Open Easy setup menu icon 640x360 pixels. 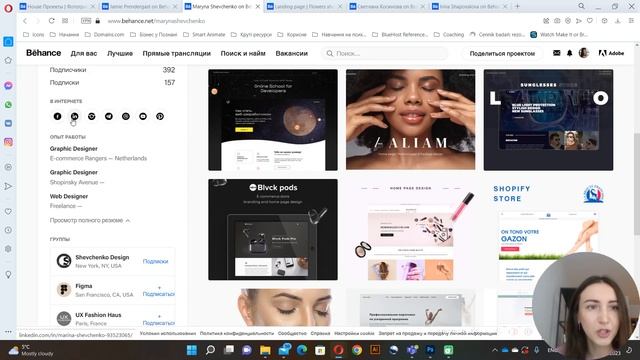tap(631, 21)
